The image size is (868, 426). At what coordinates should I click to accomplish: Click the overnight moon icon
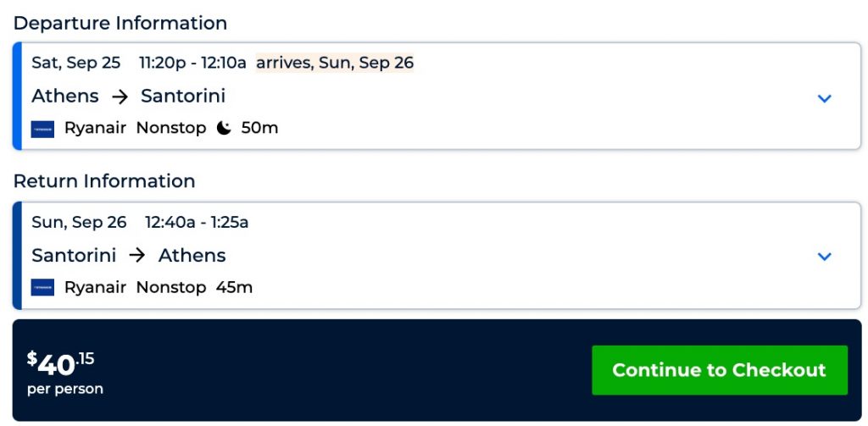224,129
